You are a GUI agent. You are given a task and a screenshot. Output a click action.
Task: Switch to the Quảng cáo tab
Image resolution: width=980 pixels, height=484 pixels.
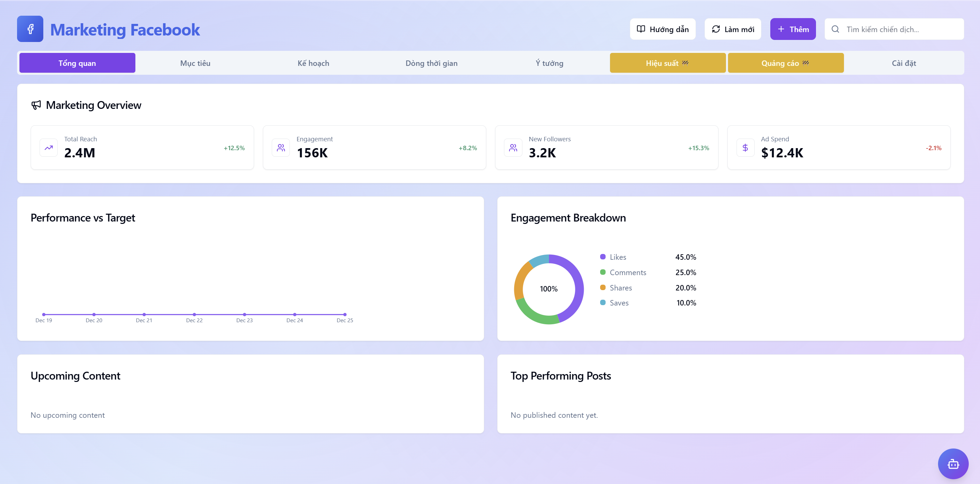tap(786, 63)
